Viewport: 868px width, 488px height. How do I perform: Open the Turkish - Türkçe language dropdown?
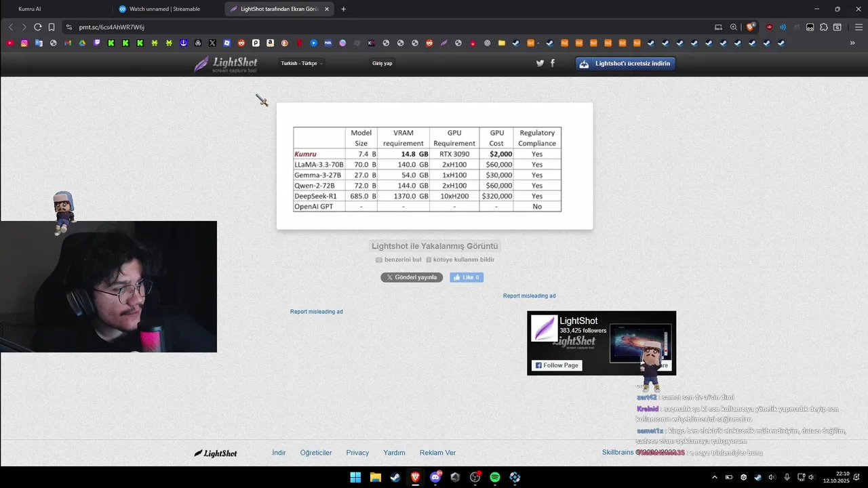click(x=302, y=63)
